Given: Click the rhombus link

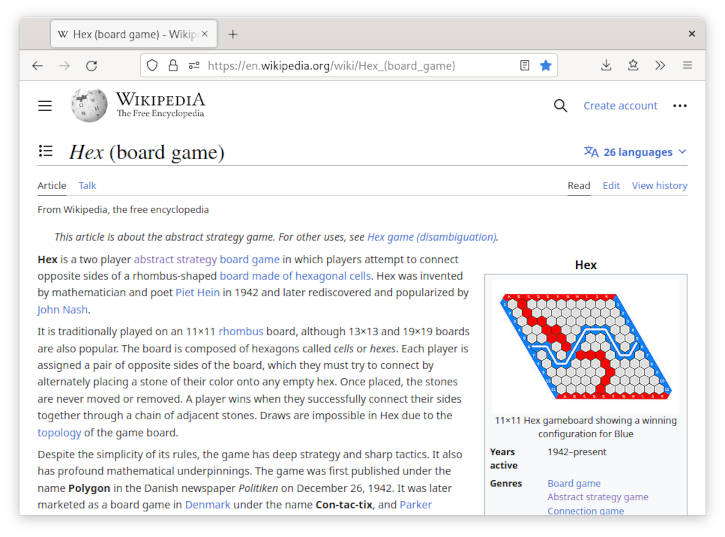Looking at the screenshot, I should pyautogui.click(x=240, y=331).
